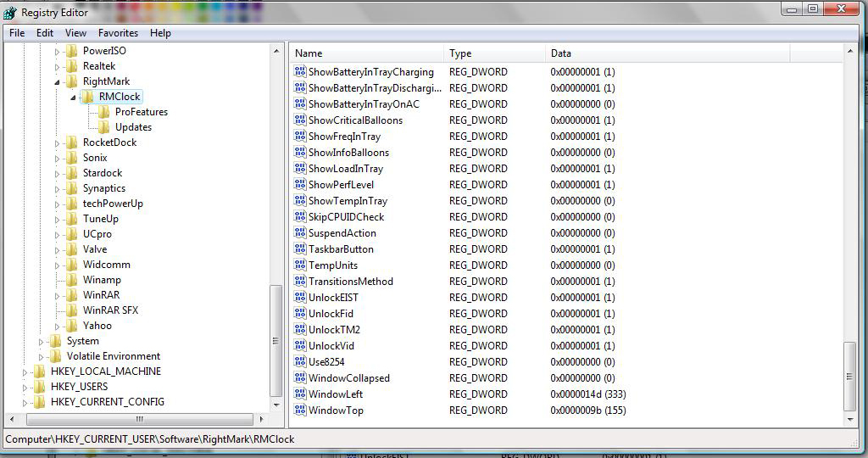This screenshot has width=868, height=458.
Task: Click the tree pane scroll up arrow
Action: 276,51
